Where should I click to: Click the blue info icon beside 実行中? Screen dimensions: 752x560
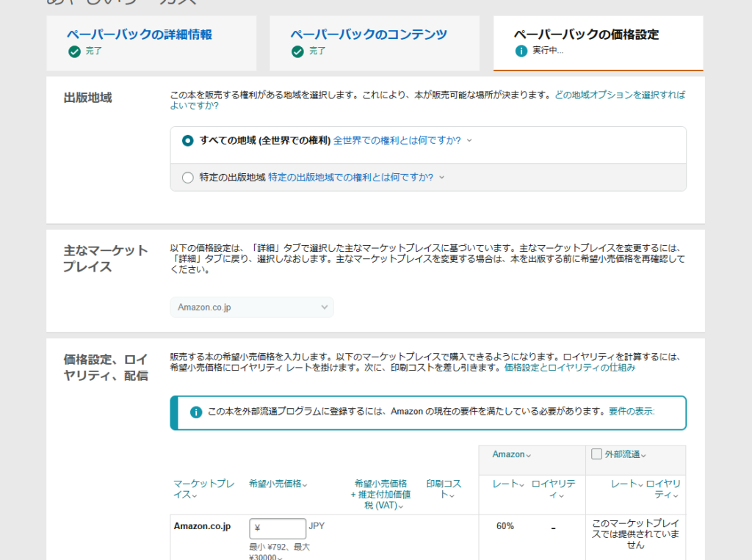521,51
